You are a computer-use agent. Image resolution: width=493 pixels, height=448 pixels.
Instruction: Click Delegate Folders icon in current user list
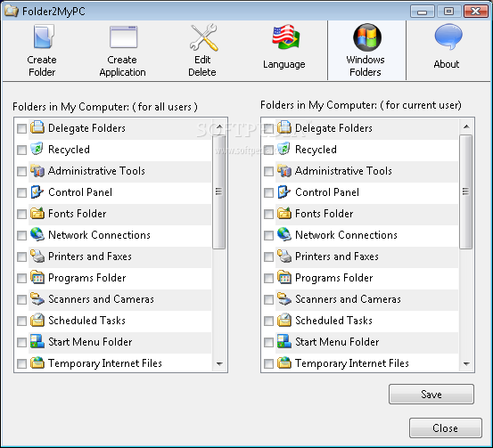click(x=284, y=127)
